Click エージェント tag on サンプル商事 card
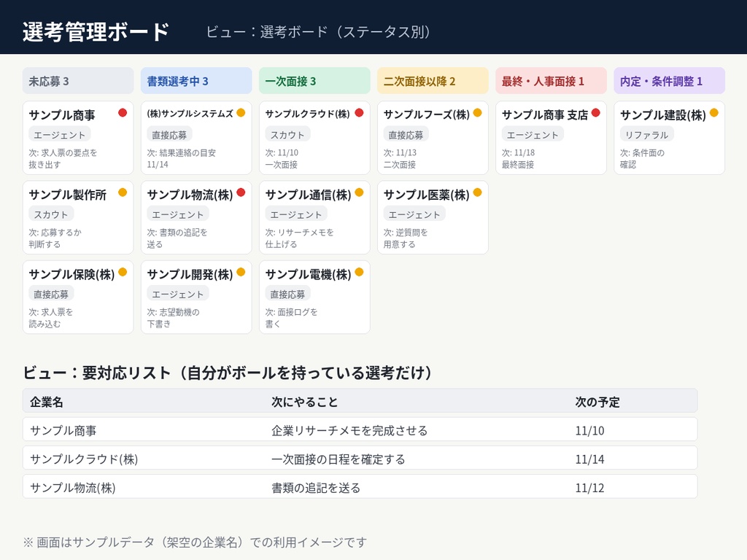Screen dimensions: 747x560 point(60,135)
